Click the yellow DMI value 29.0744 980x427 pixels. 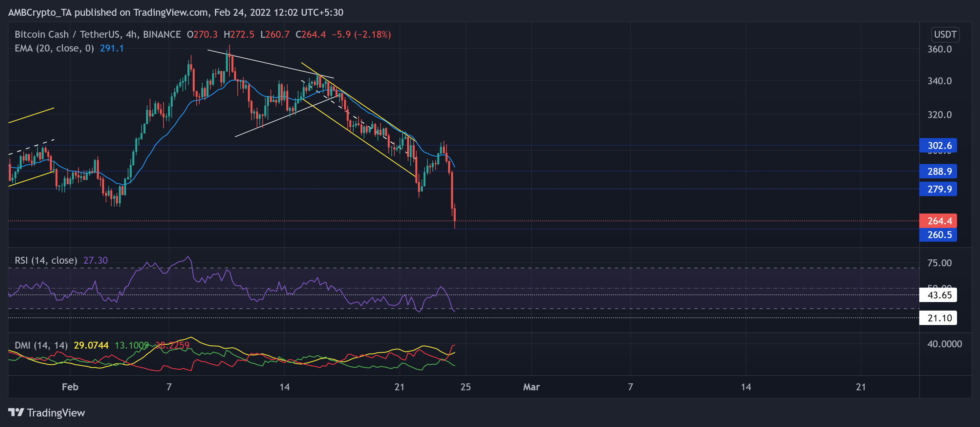pyautogui.click(x=91, y=345)
